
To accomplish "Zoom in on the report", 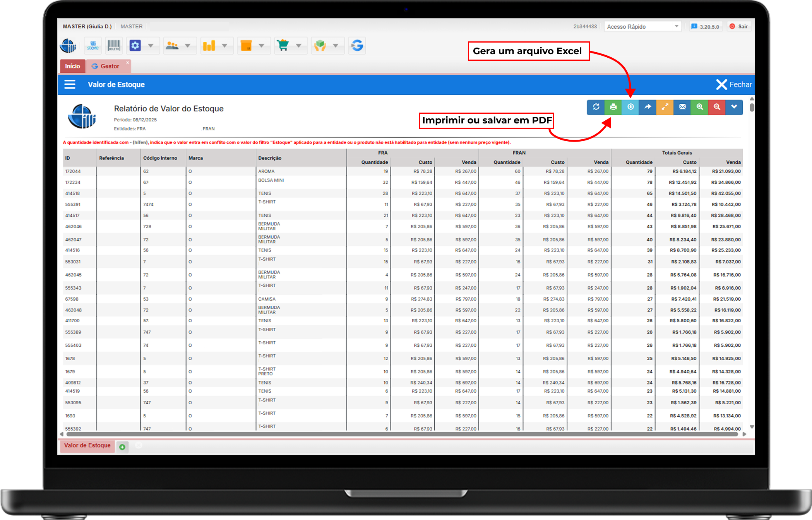I will tap(699, 107).
